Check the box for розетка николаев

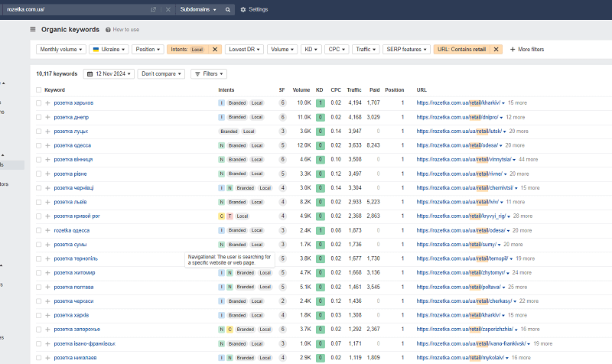tap(39, 358)
